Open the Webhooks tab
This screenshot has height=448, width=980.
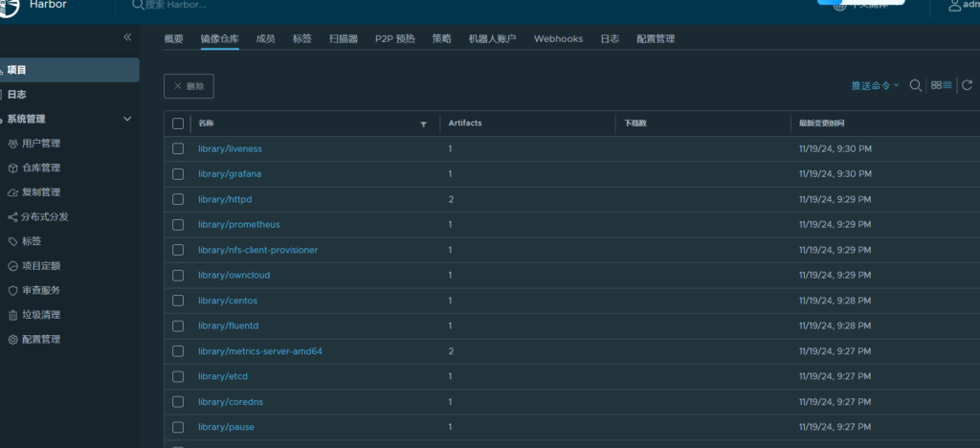(558, 39)
